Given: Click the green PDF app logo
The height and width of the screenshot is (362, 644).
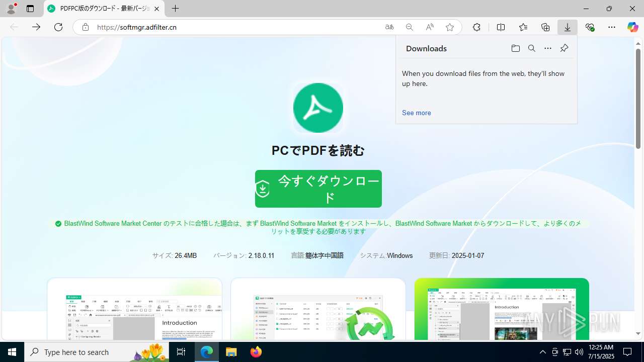Looking at the screenshot, I should [x=318, y=108].
